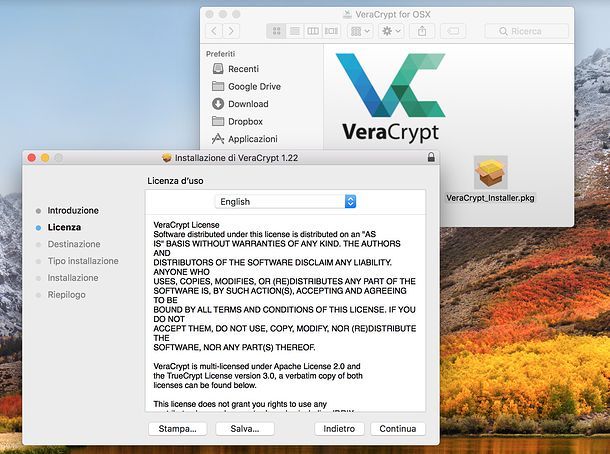Click the Stampa... button
Image resolution: width=610 pixels, height=454 pixels.
click(x=177, y=429)
